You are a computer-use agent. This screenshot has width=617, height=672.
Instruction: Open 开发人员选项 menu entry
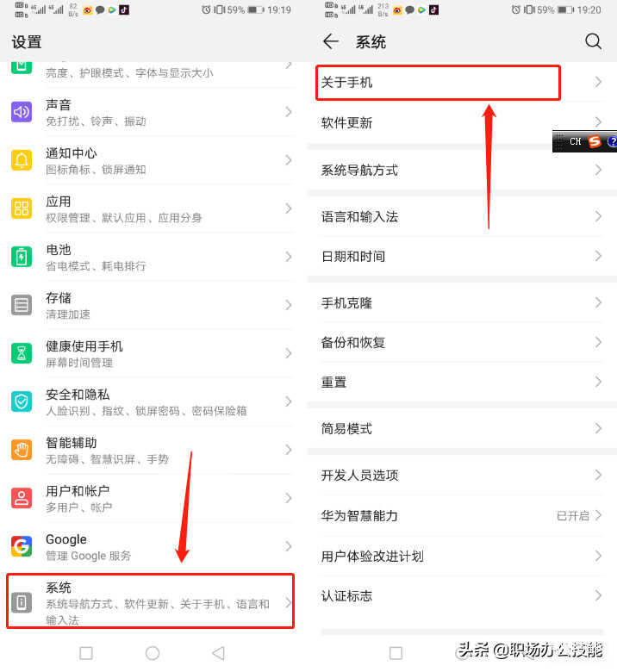[462, 476]
